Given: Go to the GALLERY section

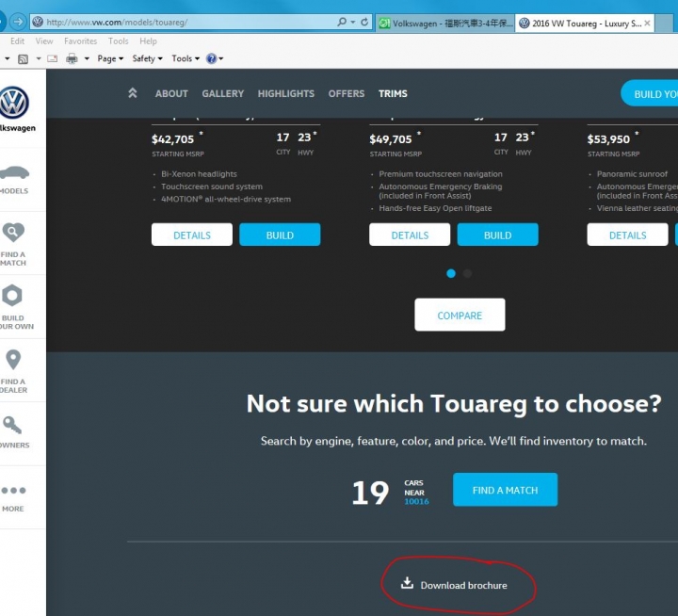Looking at the screenshot, I should 222,93.
